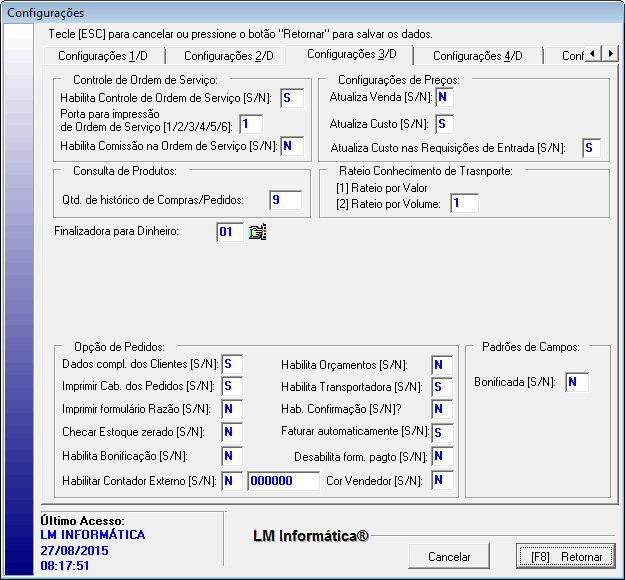This screenshot has width=625, height=580.
Task: Click the Checar Estoque zerado field
Action: coord(232,432)
